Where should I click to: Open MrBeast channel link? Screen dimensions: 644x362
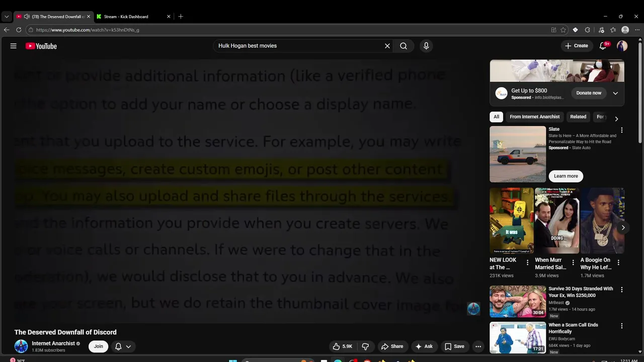pos(556,303)
